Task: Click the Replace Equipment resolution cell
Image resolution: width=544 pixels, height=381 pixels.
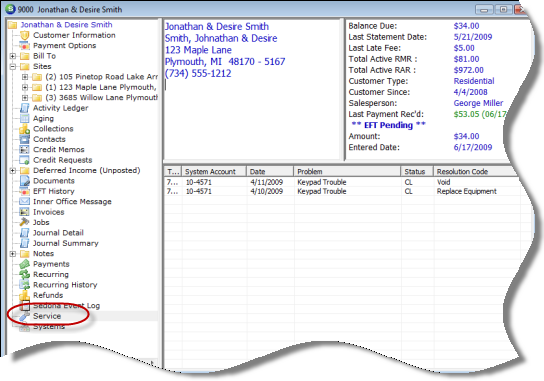Action: click(x=467, y=192)
